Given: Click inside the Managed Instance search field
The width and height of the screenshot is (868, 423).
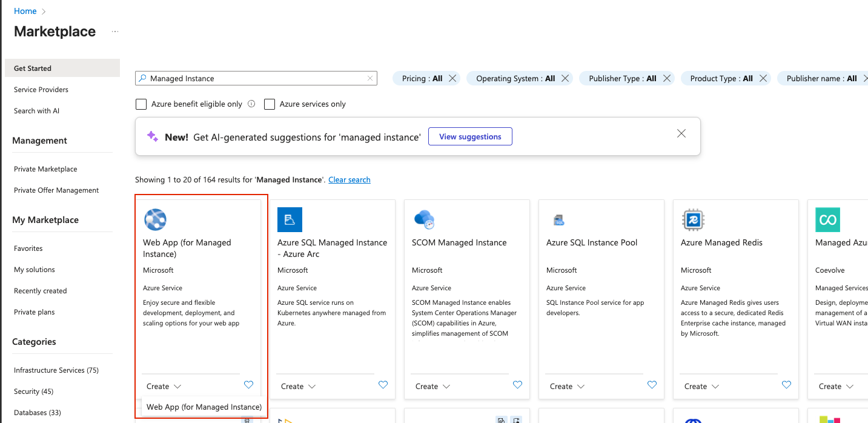Looking at the screenshot, I should 254,78.
